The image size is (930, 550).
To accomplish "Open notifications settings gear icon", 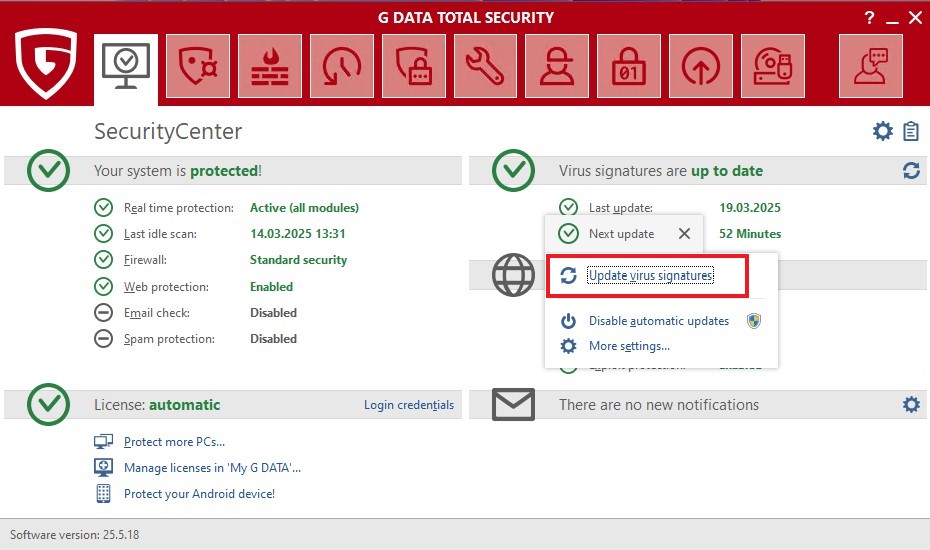I will point(911,405).
